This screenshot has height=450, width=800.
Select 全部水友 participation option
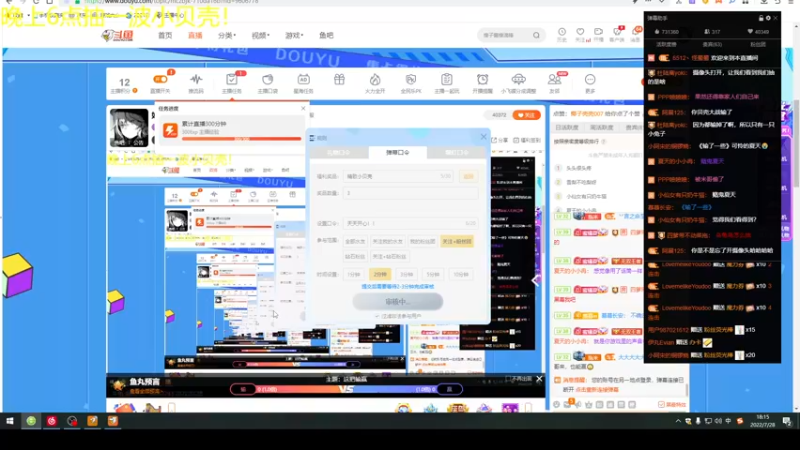tap(355, 241)
